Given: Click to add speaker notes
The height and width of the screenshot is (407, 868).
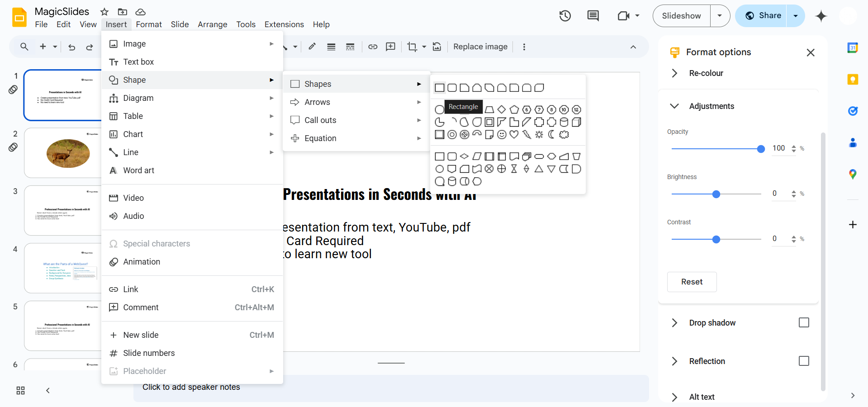Looking at the screenshot, I should click(x=391, y=388).
